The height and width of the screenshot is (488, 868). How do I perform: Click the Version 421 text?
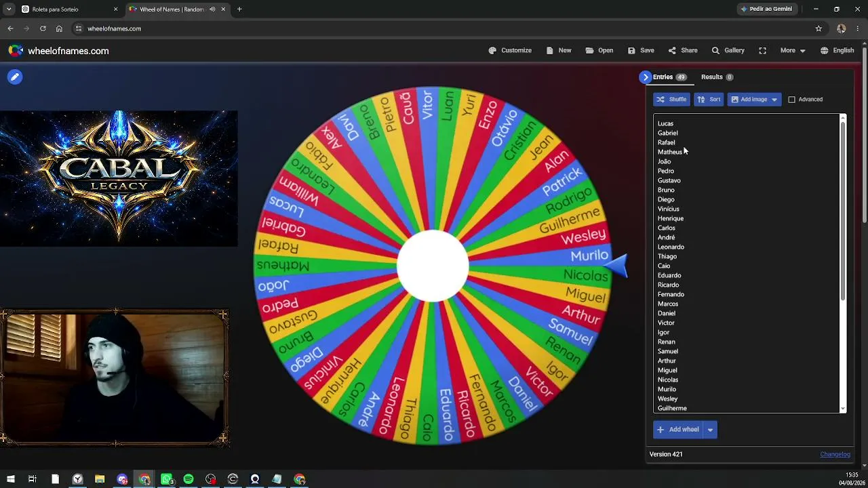666,454
